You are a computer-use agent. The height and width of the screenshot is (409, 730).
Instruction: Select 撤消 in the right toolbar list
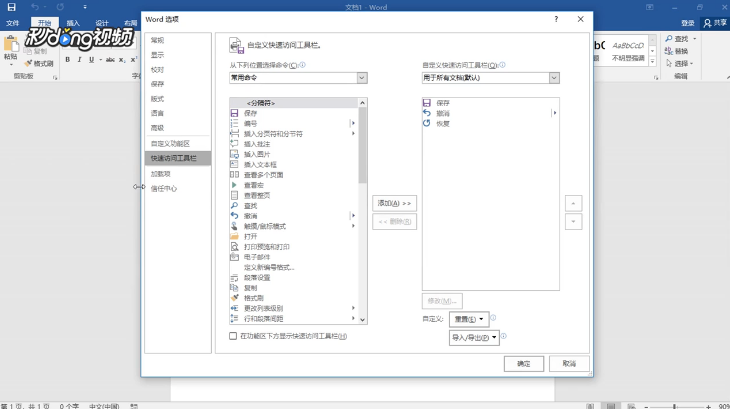click(490, 113)
